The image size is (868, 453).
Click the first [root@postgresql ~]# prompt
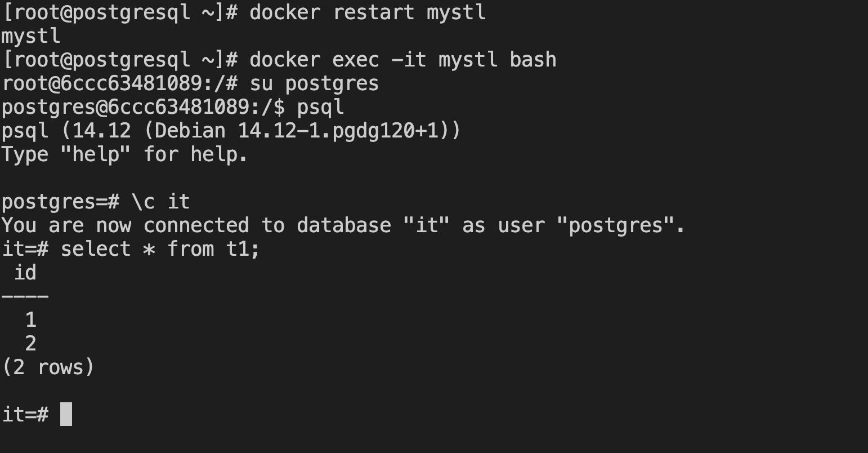pos(119,12)
